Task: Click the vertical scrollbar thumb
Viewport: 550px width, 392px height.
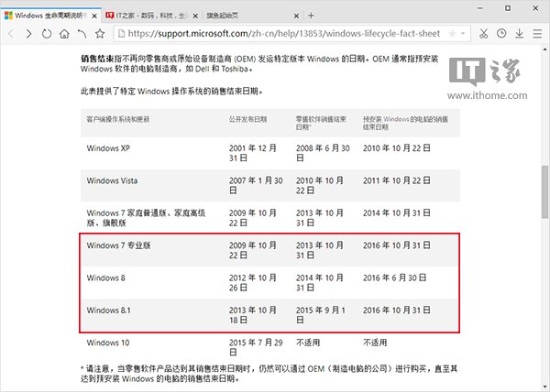Action: tap(544, 192)
